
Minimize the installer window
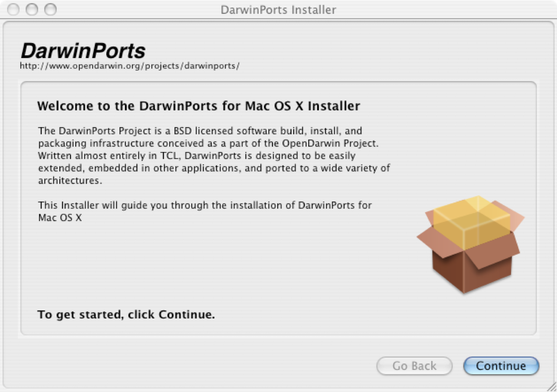(x=32, y=9)
